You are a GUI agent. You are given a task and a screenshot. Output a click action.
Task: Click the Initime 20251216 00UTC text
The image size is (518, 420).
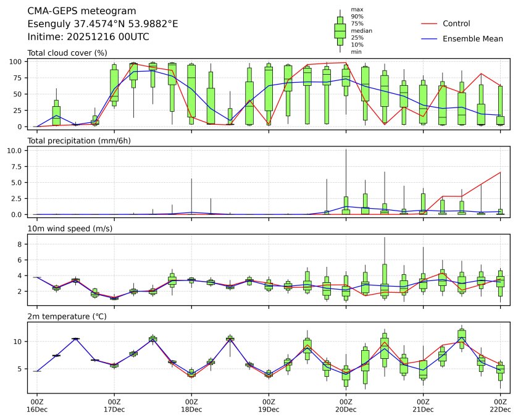(88, 37)
